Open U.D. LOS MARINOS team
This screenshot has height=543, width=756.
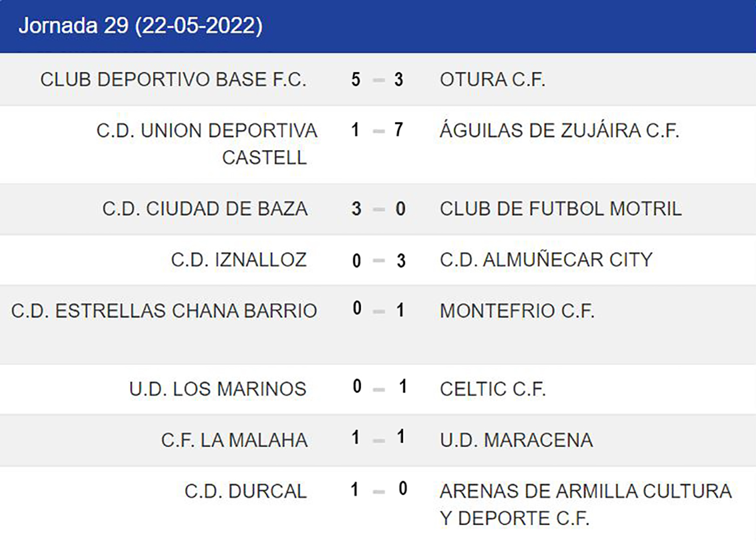tap(218, 389)
